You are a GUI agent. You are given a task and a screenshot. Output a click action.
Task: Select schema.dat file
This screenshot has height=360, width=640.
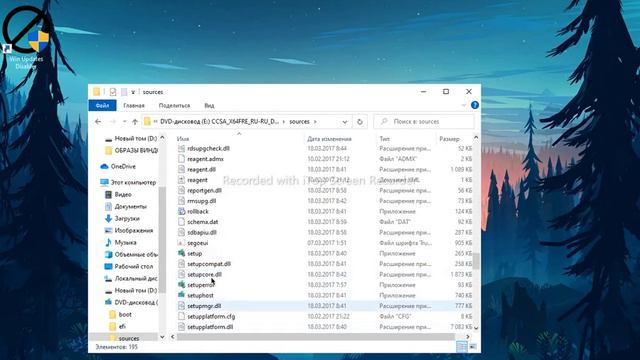point(202,222)
